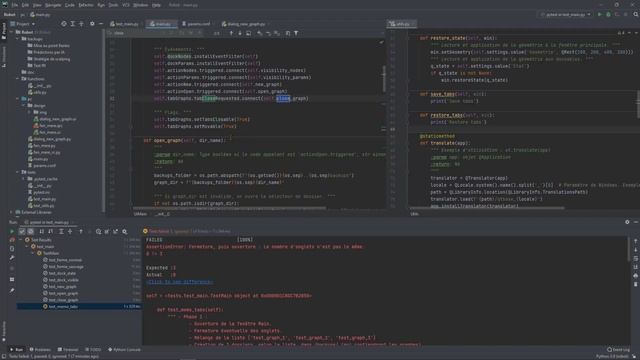Image resolution: width=640 pixels, height=360 pixels.
Task: Select test_new_graph in test results
Action: (x=62, y=287)
